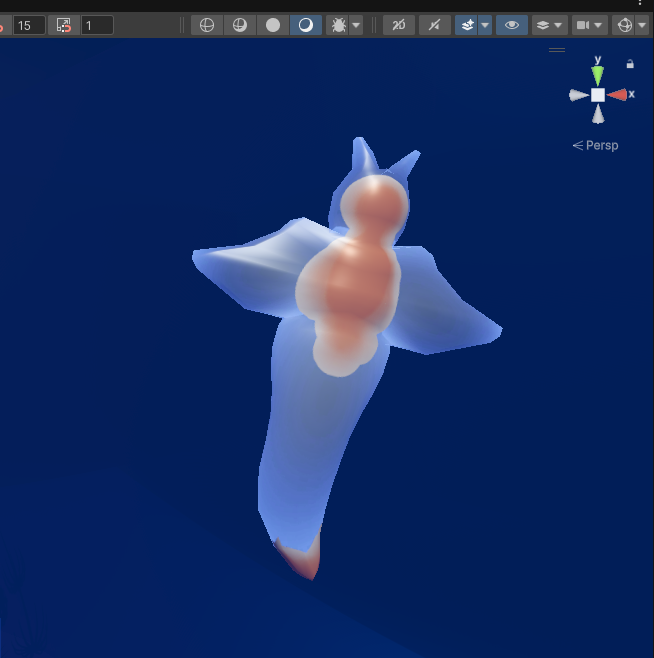Open scene effects dropdown arrow
The image size is (654, 658).
[485, 25]
